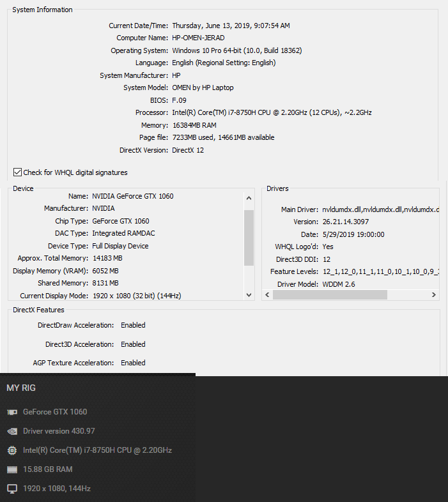The height and width of the screenshot is (502, 448).
Task: Click the date value 'Thursday, June 13, 2019, 9:07:54 AM'
Action: [231, 26]
